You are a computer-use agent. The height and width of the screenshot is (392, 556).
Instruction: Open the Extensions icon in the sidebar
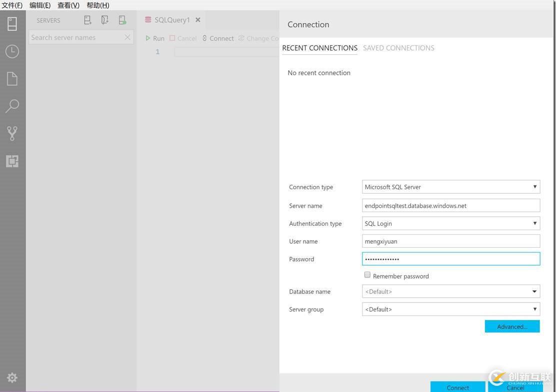(12, 161)
